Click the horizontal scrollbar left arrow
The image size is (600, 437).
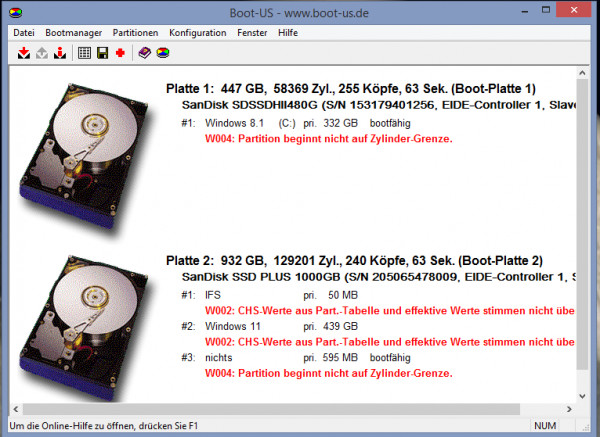[16, 409]
